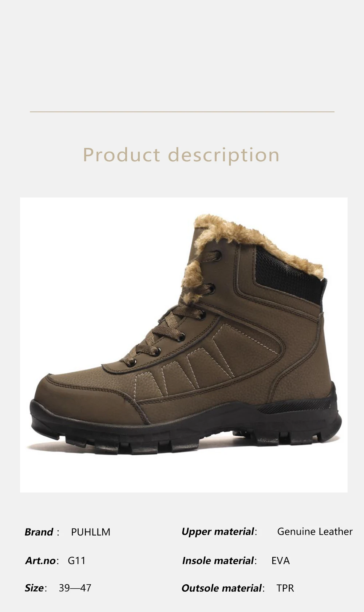
Task: Select the Genuine Leather text
Action: click(x=315, y=531)
